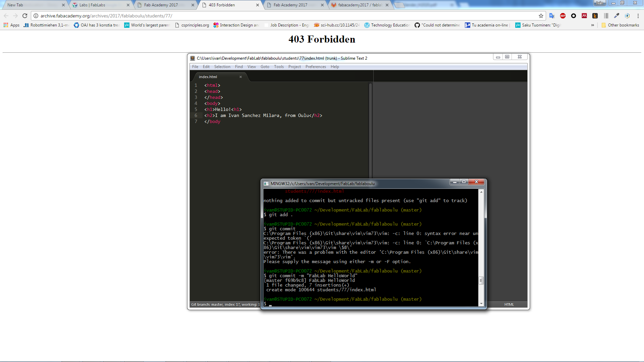
Task: Open the csprinciples.org bookmark
Action: [192, 25]
